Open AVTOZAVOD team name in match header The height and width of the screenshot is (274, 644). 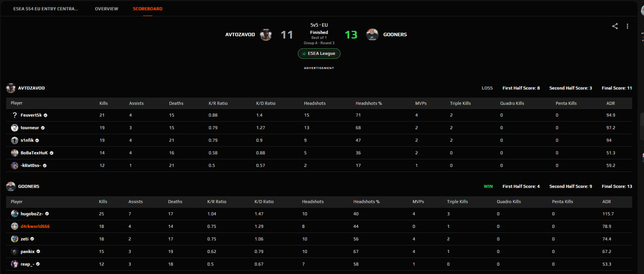240,34
